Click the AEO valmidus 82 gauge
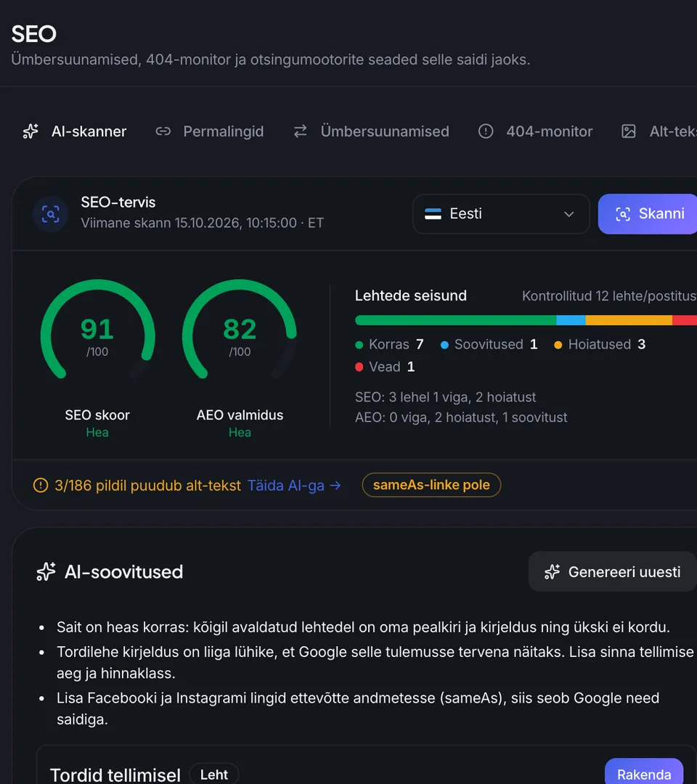The width and height of the screenshot is (697, 784). (x=240, y=330)
